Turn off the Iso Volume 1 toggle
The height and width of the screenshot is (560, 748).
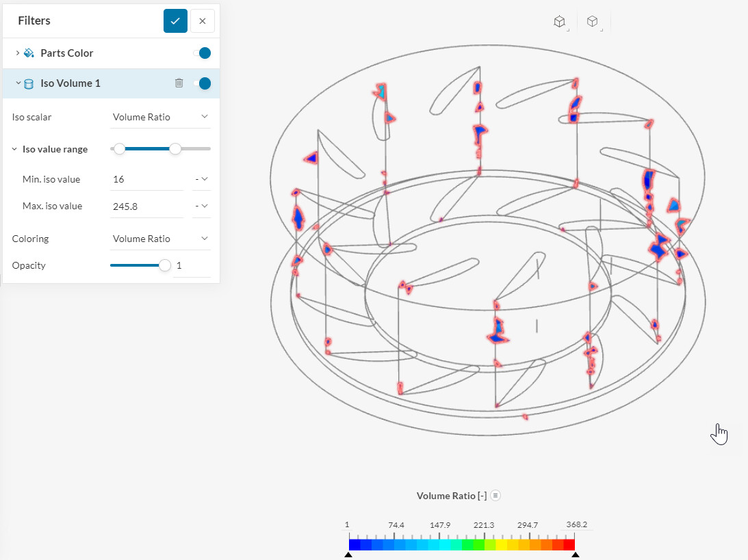click(x=205, y=83)
